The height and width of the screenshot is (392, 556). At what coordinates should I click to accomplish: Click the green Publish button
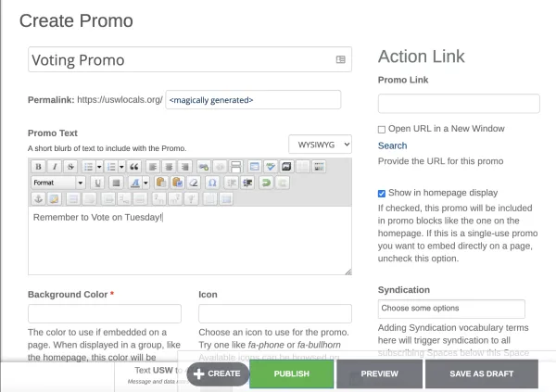coord(292,373)
